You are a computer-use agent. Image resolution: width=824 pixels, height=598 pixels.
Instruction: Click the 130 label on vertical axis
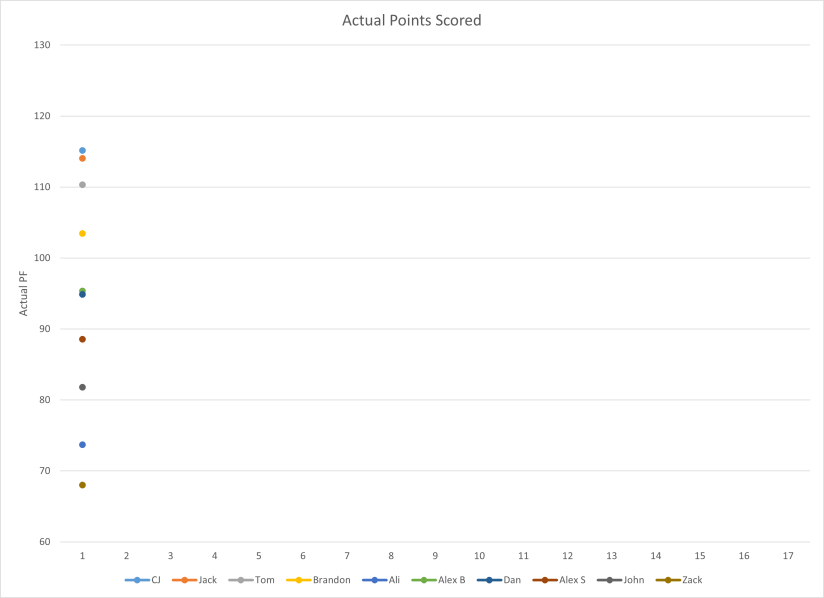[x=42, y=45]
